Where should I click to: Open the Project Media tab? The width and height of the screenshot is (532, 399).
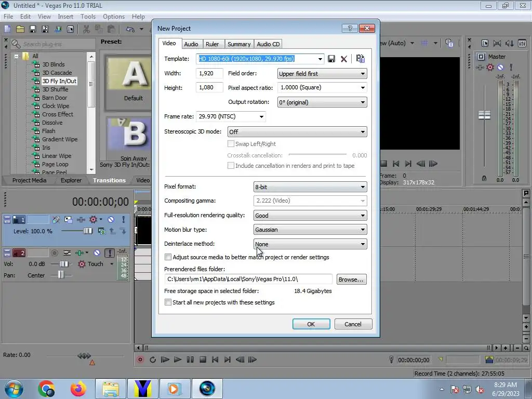click(x=29, y=180)
